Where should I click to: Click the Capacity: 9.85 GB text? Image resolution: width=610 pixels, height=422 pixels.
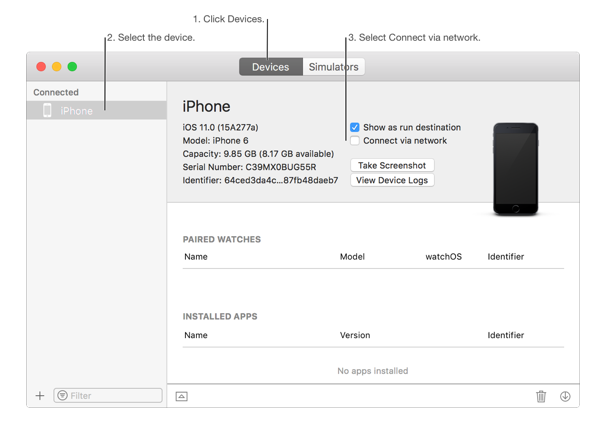tap(258, 154)
